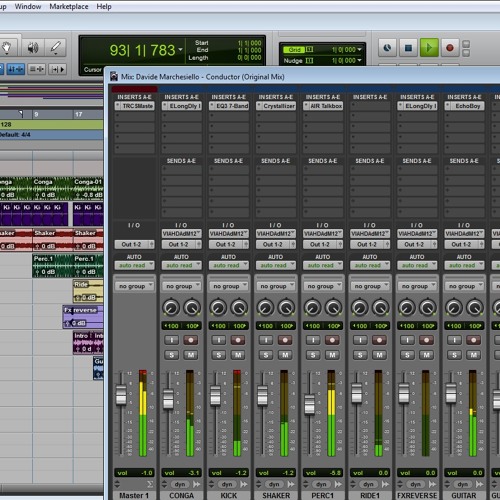Solo the RIDE1 track
Viewport: 500px width, 500px height.
tap(360, 355)
